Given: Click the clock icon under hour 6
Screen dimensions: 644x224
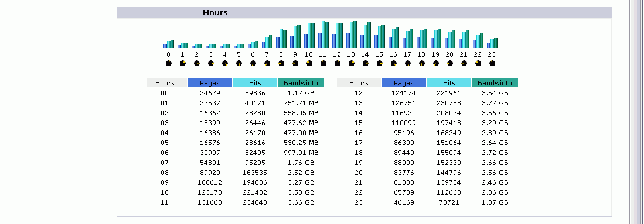Looking at the screenshot, I should tap(253, 63).
